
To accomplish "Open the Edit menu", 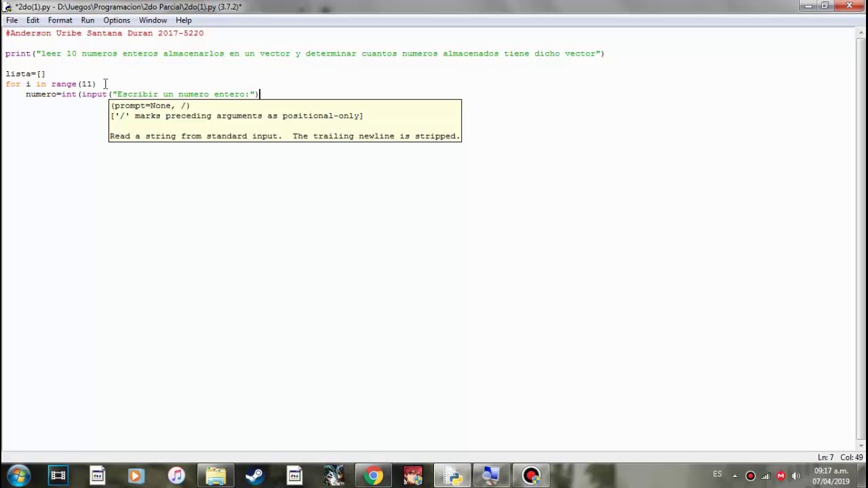I will pos(33,20).
